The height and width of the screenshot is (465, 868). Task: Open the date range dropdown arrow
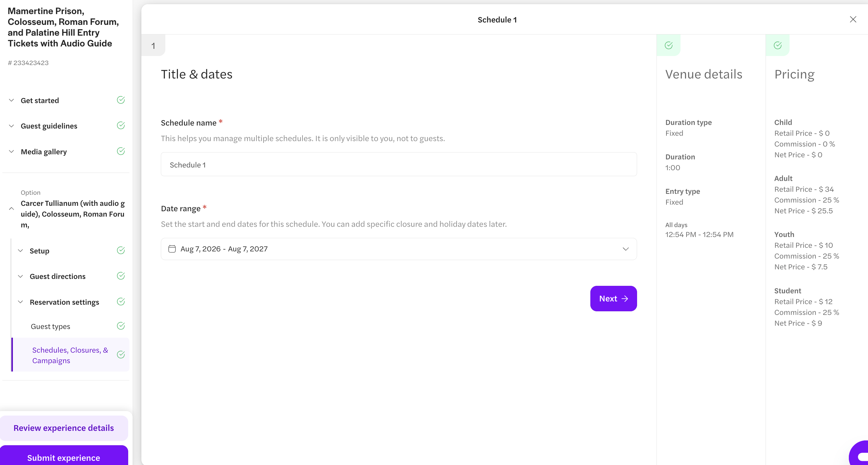click(625, 249)
